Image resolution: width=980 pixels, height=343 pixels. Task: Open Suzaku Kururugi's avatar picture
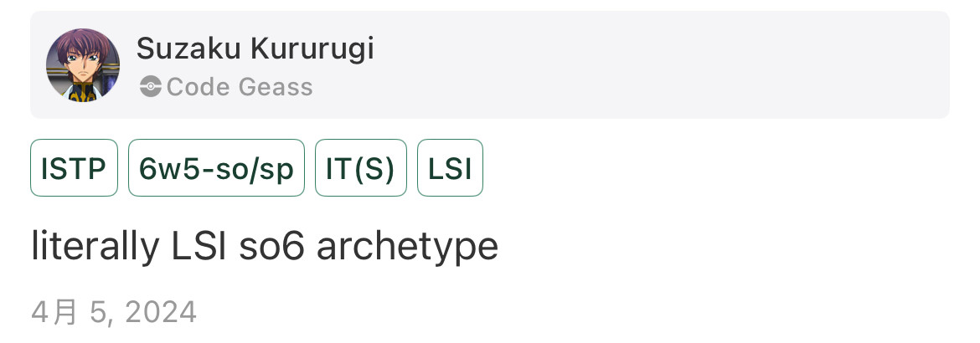tap(82, 65)
